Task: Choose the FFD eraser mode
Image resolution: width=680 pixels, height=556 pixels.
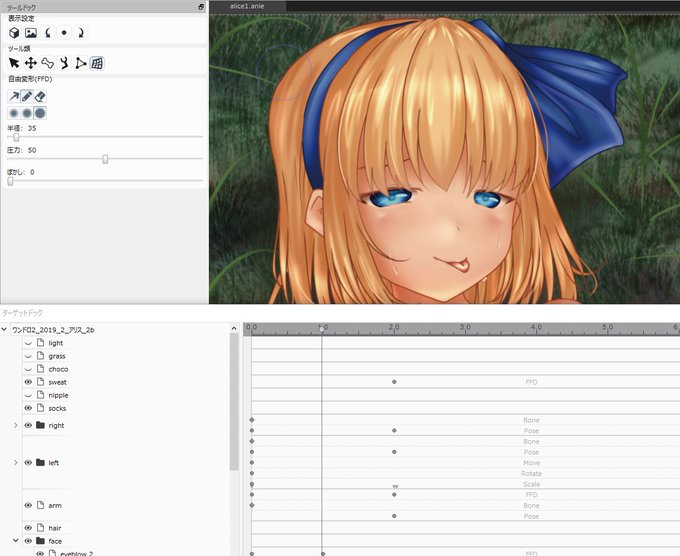Action: coord(40,96)
